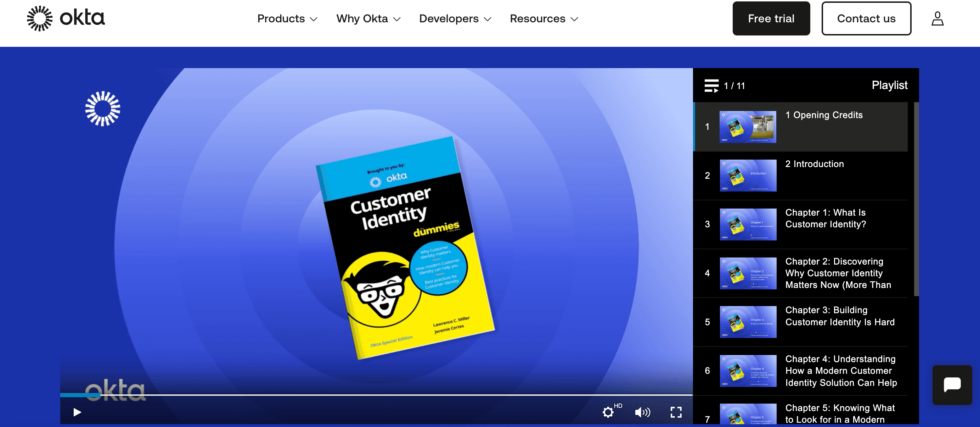
Task: Click the Chapter 3 thumbnail
Action: [748, 322]
